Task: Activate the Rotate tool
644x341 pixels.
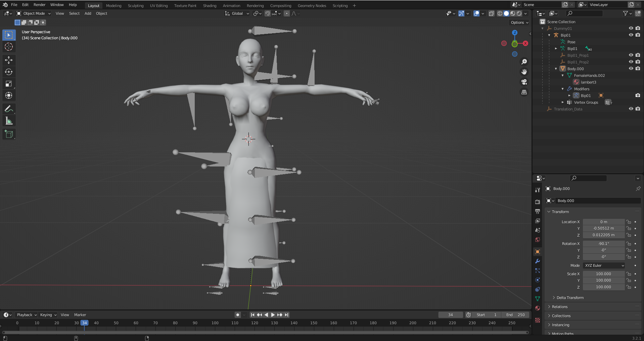Action: click(x=9, y=72)
